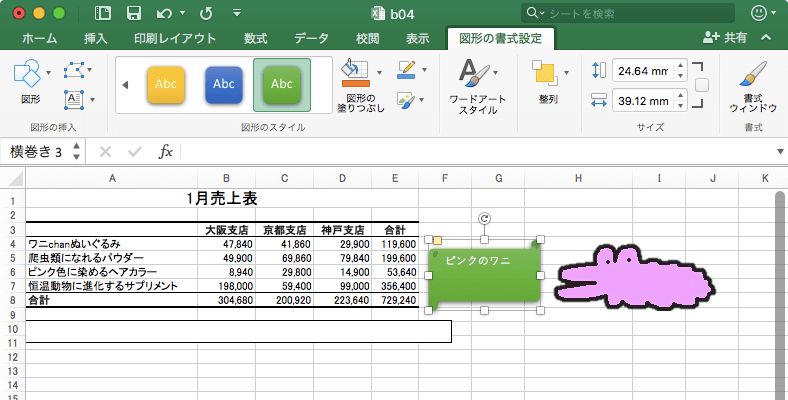
Task: Click the cancel X in formula bar
Action: pos(105,151)
